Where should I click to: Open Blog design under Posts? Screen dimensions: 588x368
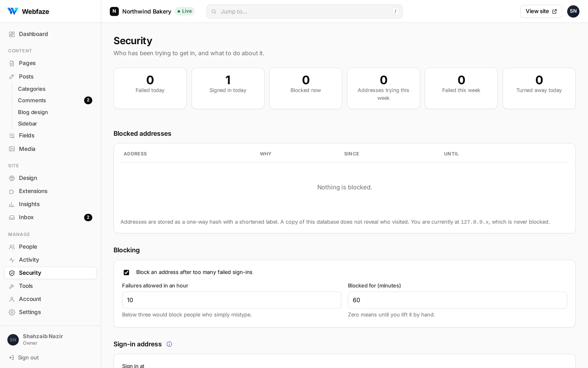tap(33, 112)
